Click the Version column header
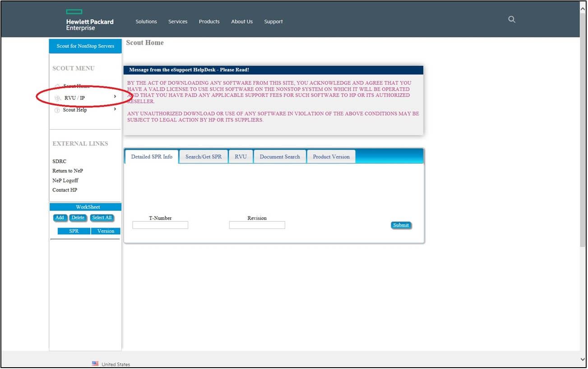The image size is (588, 369). point(106,231)
